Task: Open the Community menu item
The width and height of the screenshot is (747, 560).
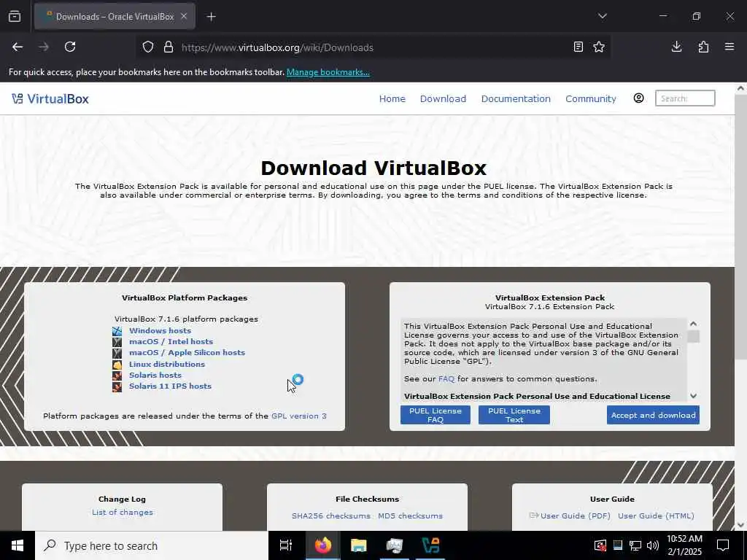Action: 591,98
